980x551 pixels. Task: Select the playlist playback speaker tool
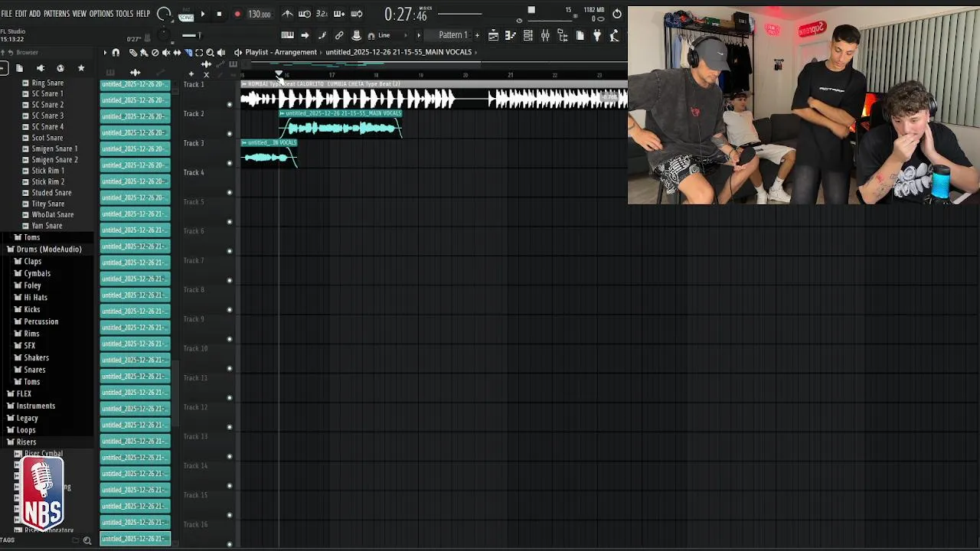coord(221,52)
